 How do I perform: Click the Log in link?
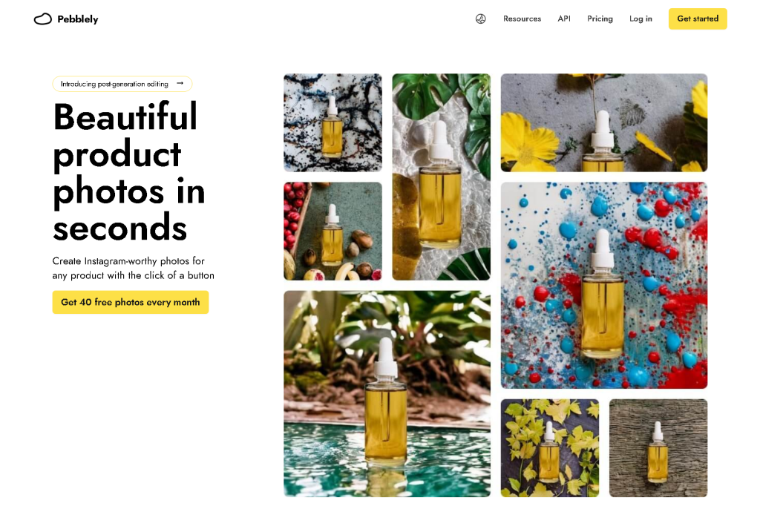tap(641, 19)
